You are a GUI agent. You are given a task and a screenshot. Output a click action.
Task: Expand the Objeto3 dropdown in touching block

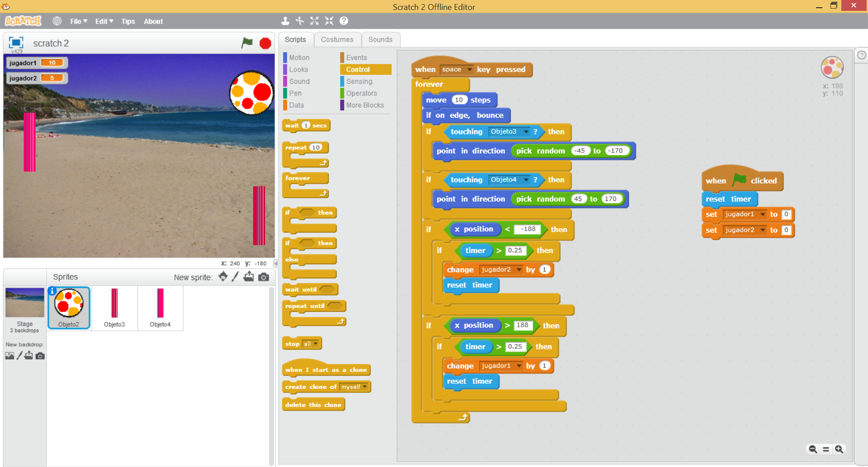point(526,132)
